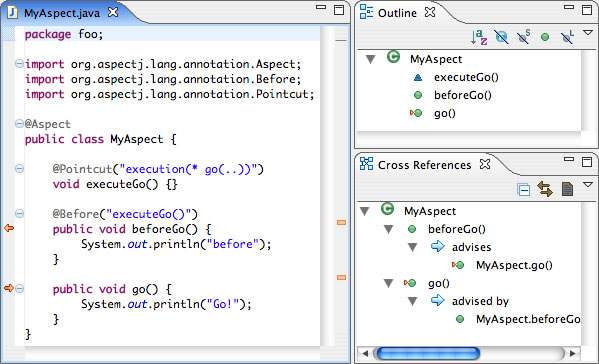The height and width of the screenshot is (364, 599).
Task: Click the document icon in Cross References toolbar
Action: (567, 189)
